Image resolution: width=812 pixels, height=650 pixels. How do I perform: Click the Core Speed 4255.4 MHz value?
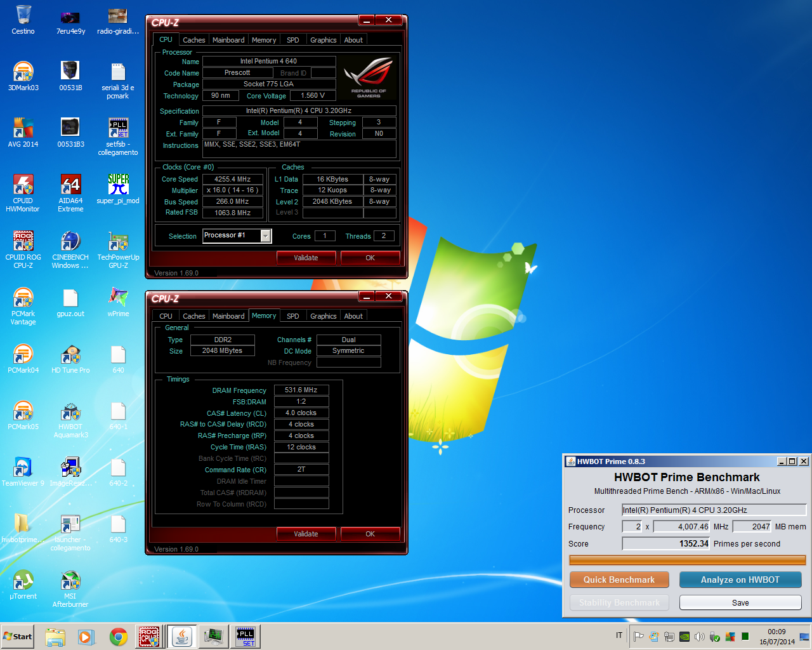(x=232, y=179)
